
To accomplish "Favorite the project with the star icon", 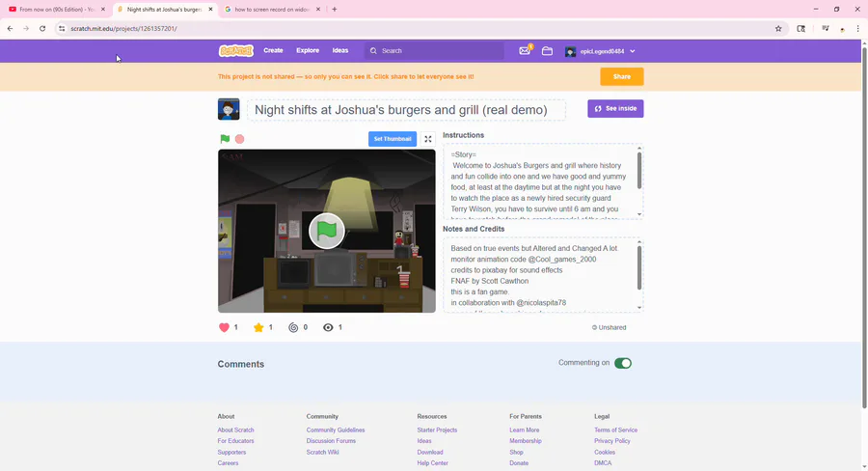I will [x=258, y=327].
